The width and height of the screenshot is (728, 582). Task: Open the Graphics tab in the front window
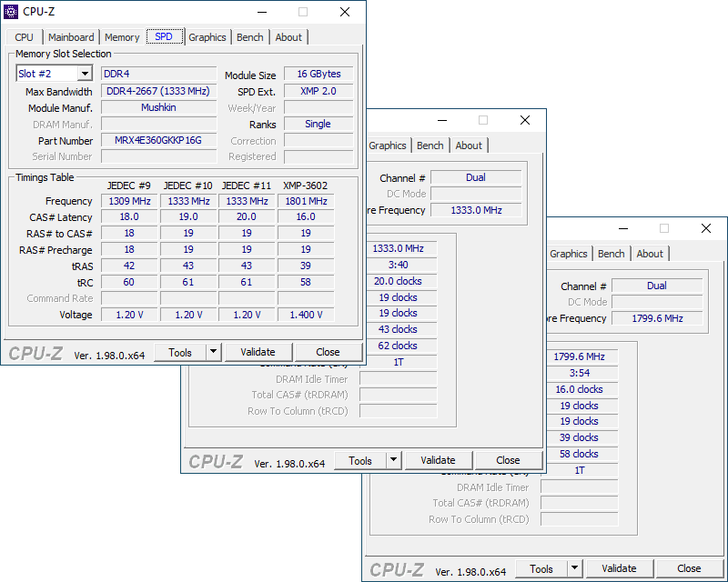[x=207, y=37]
